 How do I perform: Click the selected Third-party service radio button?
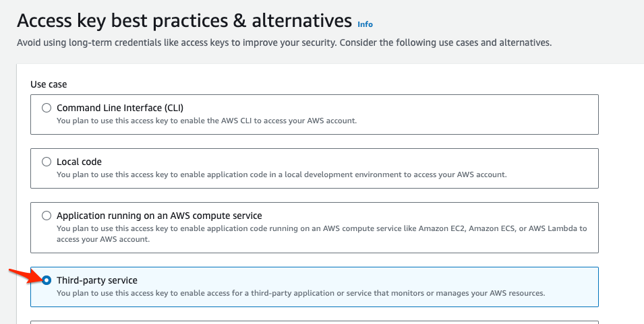tap(47, 280)
